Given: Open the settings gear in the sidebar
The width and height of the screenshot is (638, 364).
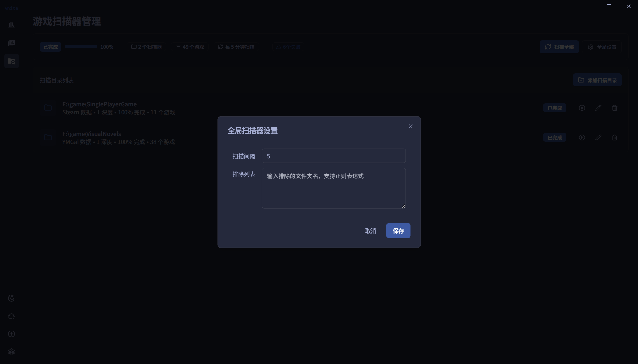Looking at the screenshot, I should (x=11, y=352).
